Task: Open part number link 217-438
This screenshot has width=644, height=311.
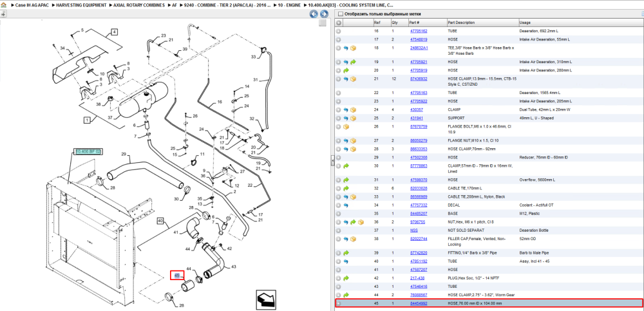Action: [417, 278]
